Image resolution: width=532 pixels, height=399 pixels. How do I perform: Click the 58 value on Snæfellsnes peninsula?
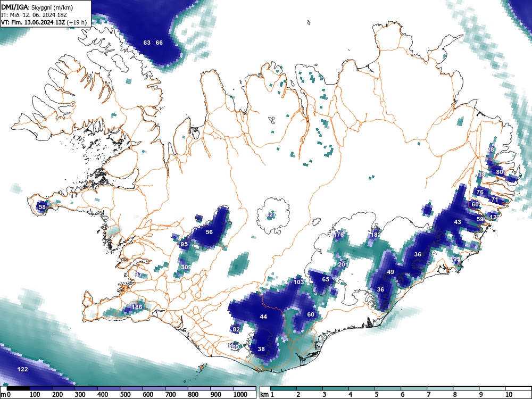point(42,206)
